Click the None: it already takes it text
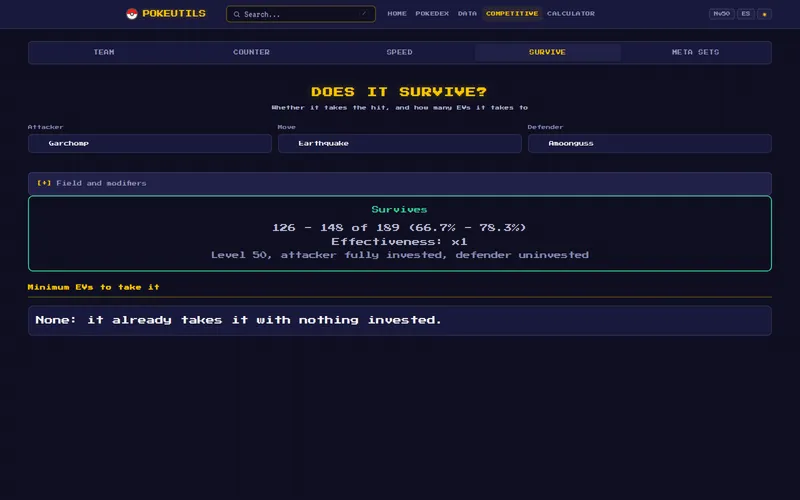 tap(238, 320)
